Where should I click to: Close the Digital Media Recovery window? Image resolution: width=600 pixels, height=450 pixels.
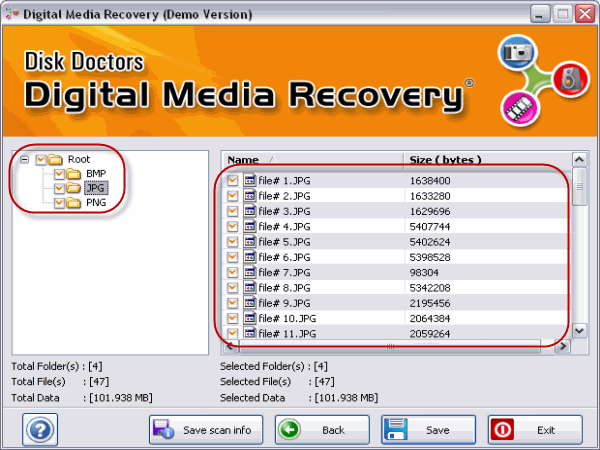tap(585, 14)
